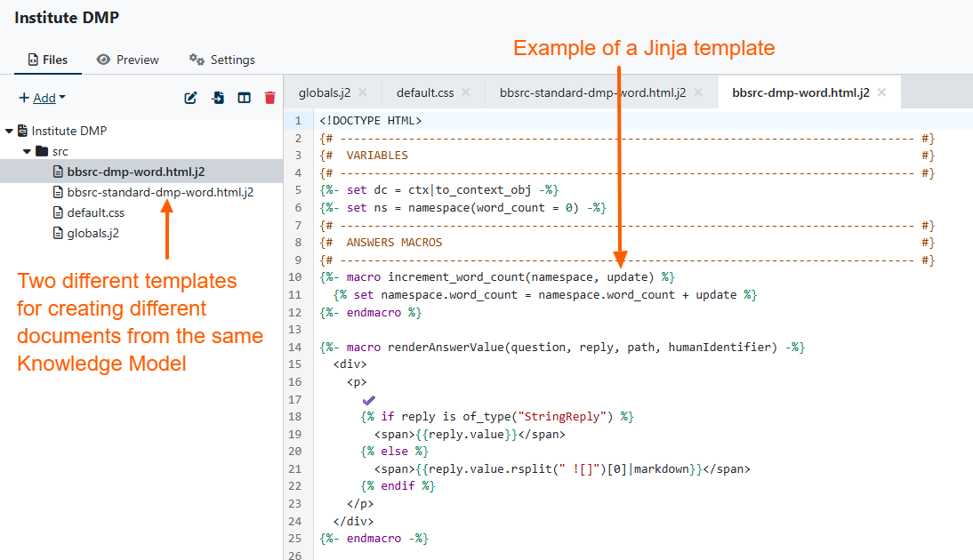Click the gears icon on Settings tab
The height and width of the screenshot is (560, 973).
click(197, 60)
